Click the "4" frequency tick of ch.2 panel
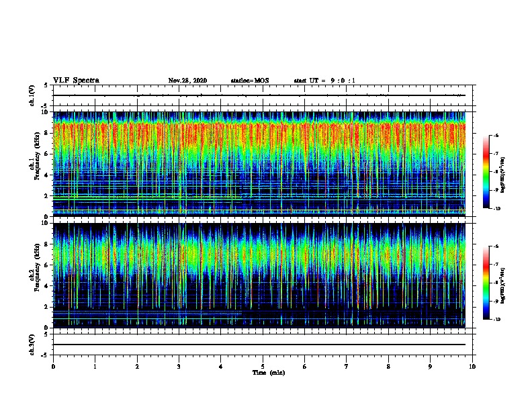The image size is (532, 411). pos(47,286)
